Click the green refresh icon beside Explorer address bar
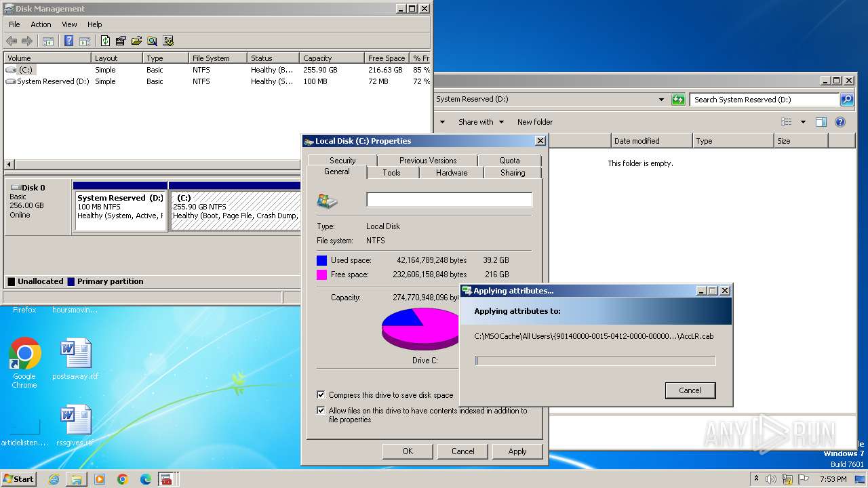The image size is (868, 488). (678, 100)
